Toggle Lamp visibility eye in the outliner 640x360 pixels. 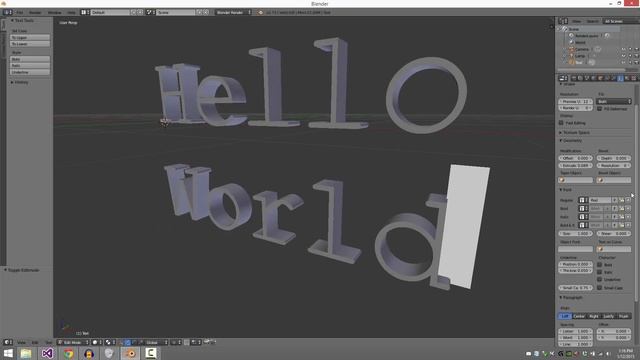coord(623,56)
